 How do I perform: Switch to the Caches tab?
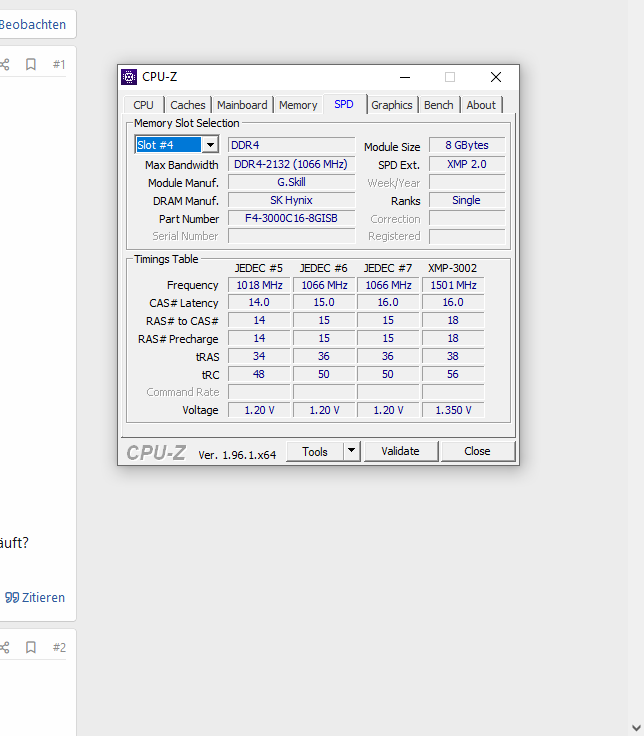pyautogui.click(x=188, y=105)
